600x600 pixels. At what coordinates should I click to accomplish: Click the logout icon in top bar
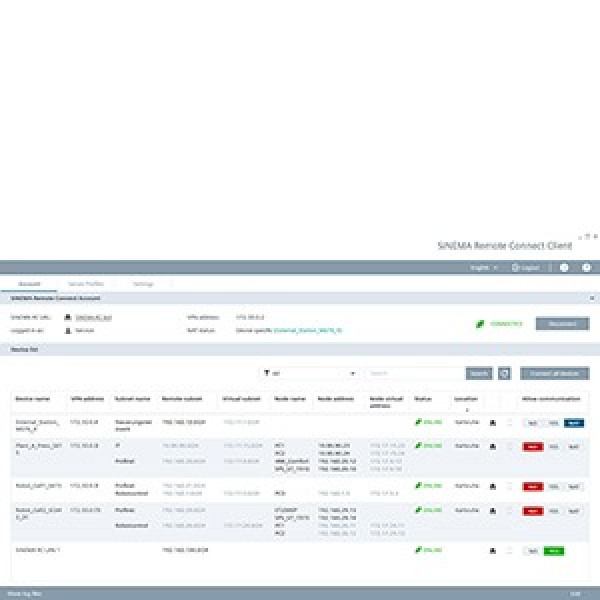pos(515,267)
